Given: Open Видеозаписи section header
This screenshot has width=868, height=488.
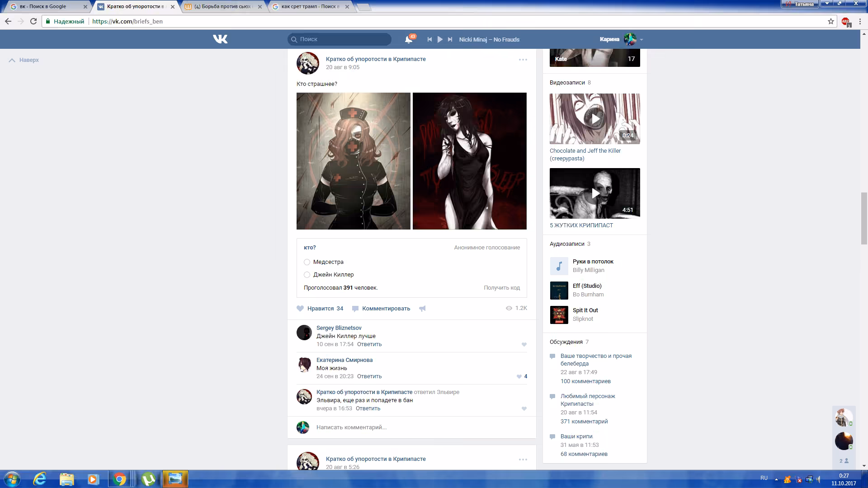Looking at the screenshot, I should (x=567, y=83).
